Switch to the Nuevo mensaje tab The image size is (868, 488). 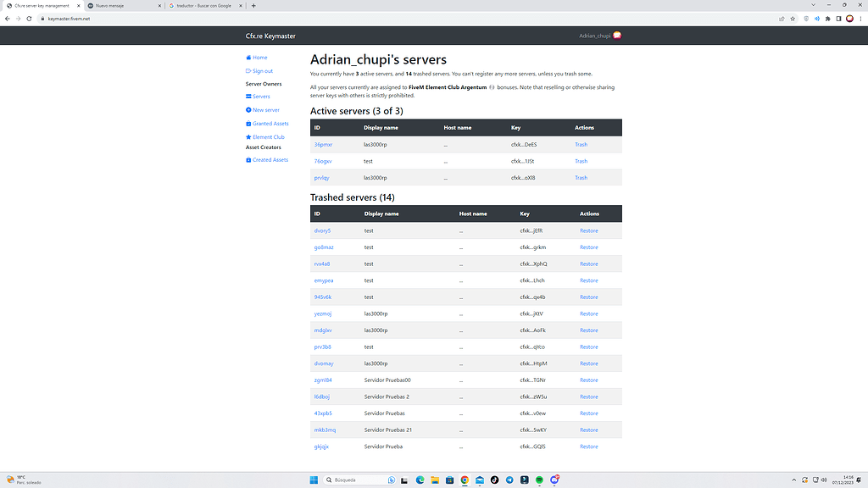coord(119,5)
